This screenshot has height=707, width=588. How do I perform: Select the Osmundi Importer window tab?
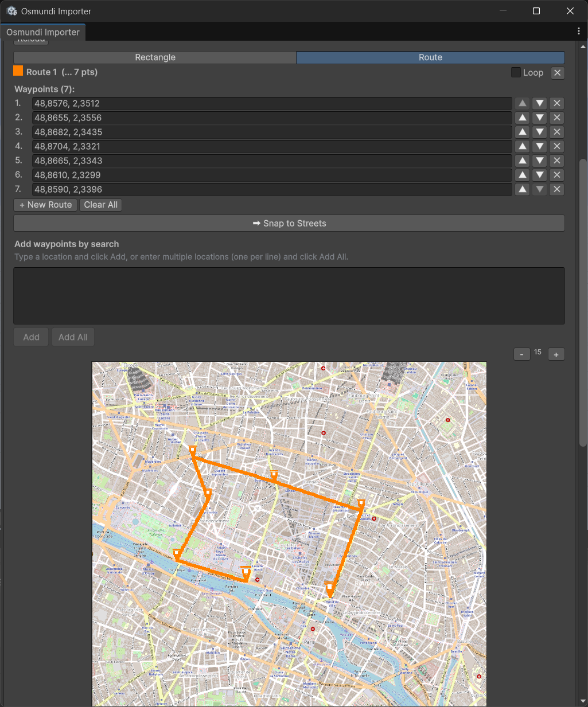[x=43, y=32]
